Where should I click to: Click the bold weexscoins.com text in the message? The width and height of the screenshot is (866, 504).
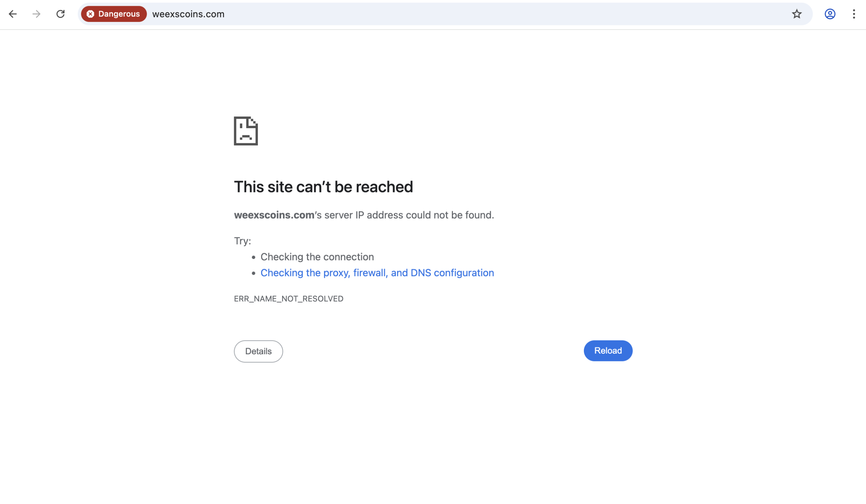pyautogui.click(x=273, y=215)
